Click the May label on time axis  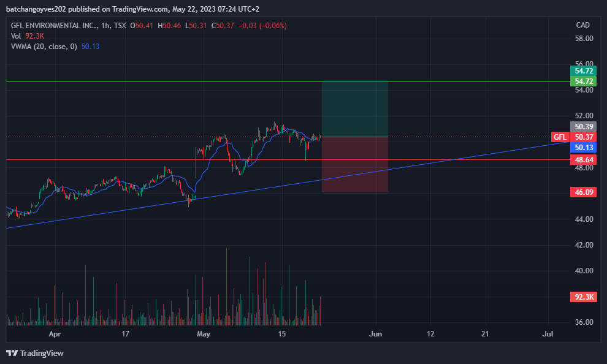tap(203, 334)
